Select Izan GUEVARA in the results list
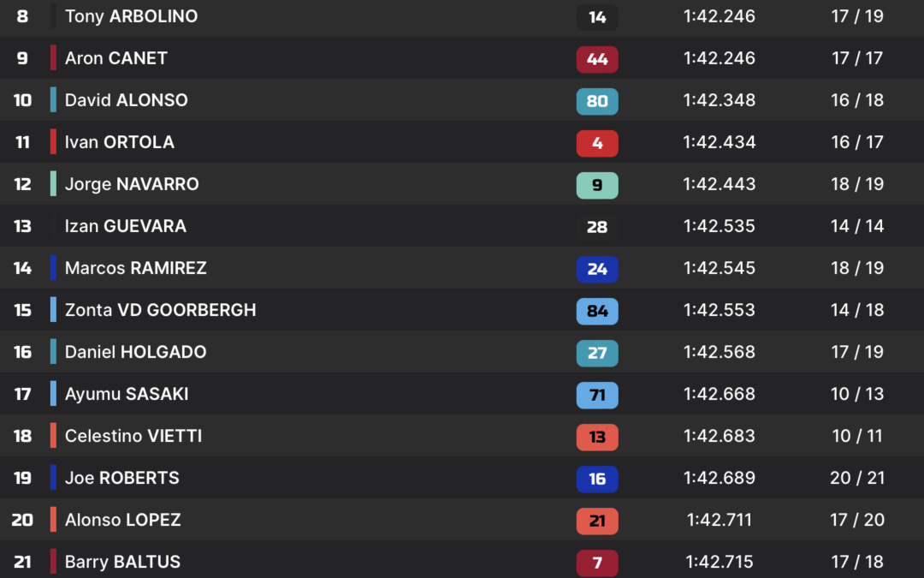The width and height of the screenshot is (924, 578). [126, 226]
